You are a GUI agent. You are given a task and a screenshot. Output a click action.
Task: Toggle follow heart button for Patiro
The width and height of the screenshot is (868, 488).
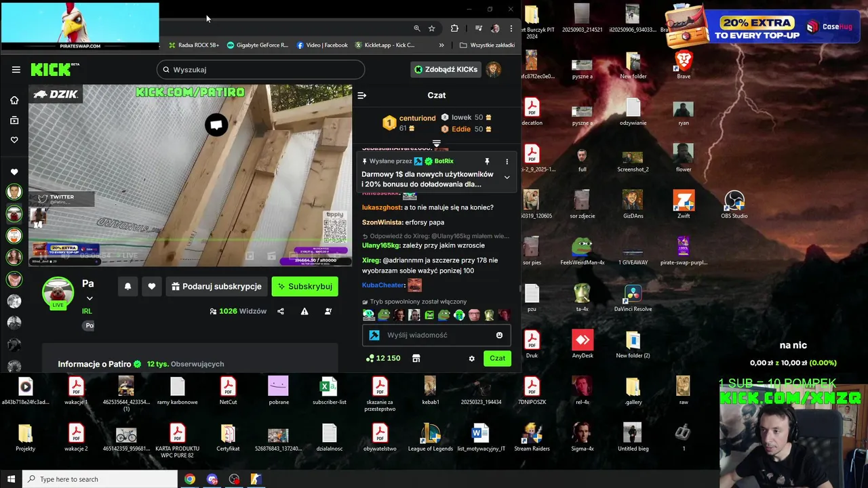pyautogui.click(x=152, y=287)
